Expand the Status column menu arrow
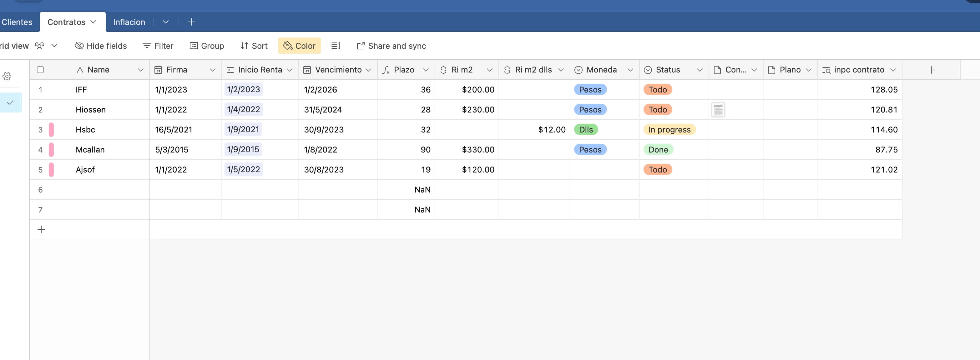This screenshot has height=360, width=980. tap(699, 70)
